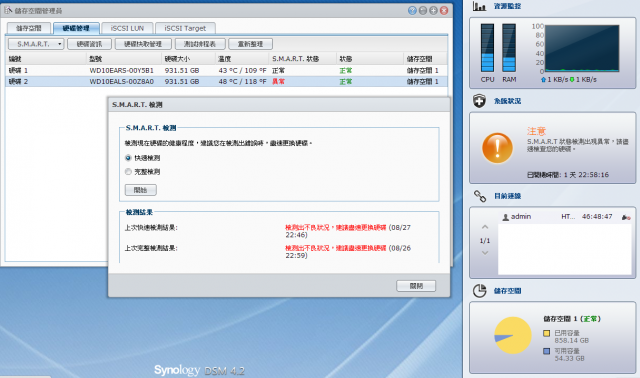Click the red quick test result text
Screen dimensions: 640x378
(x=335, y=227)
